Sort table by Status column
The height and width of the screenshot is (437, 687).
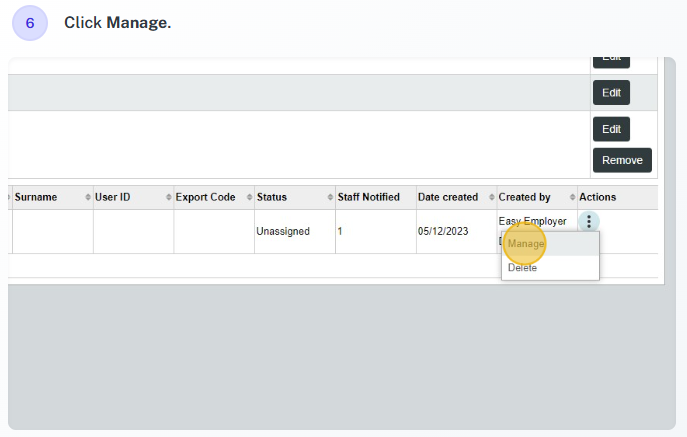pos(295,197)
